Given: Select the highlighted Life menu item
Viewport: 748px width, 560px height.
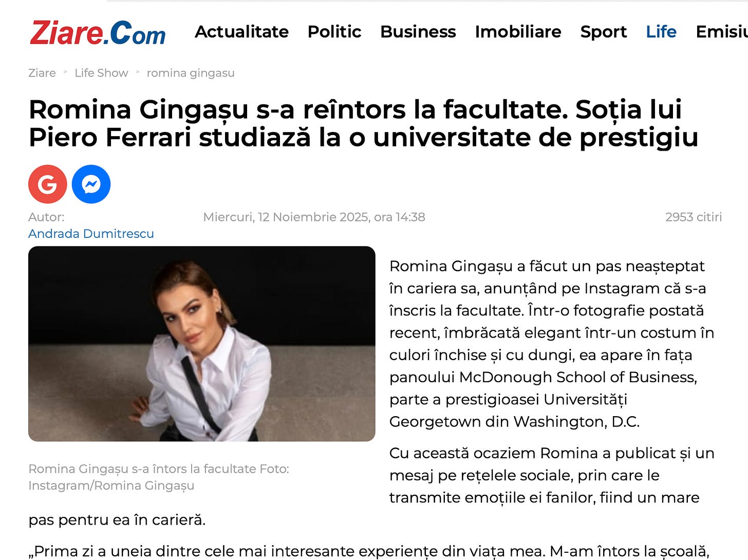Looking at the screenshot, I should (x=661, y=32).
